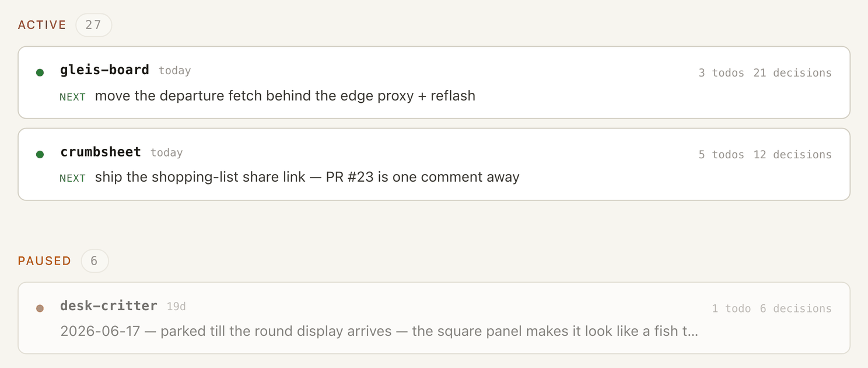
Task: Select the 1 todo count on desk-critter
Action: coord(731,308)
